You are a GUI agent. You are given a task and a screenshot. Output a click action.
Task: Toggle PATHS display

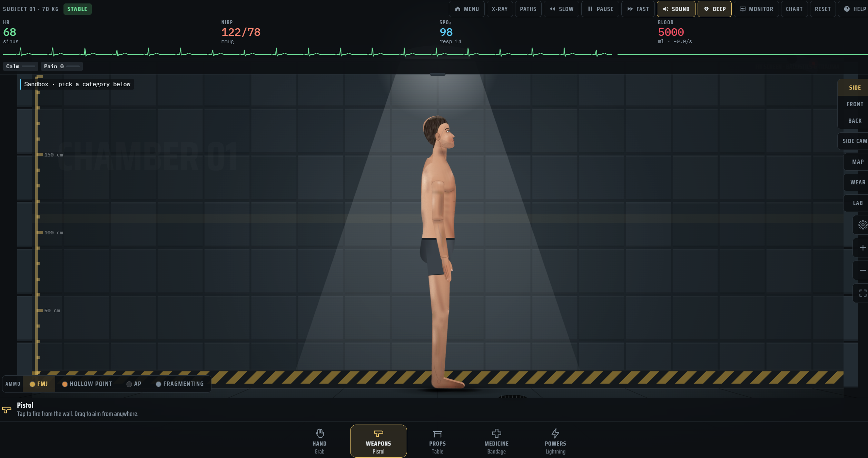click(528, 9)
